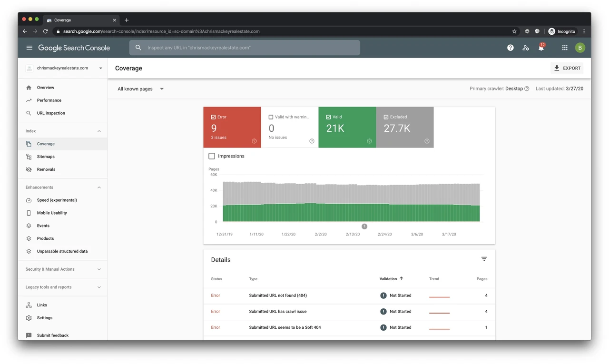Image resolution: width=609 pixels, height=364 pixels.
Task: Click the search magnifier icon in URL bar
Action: (138, 48)
